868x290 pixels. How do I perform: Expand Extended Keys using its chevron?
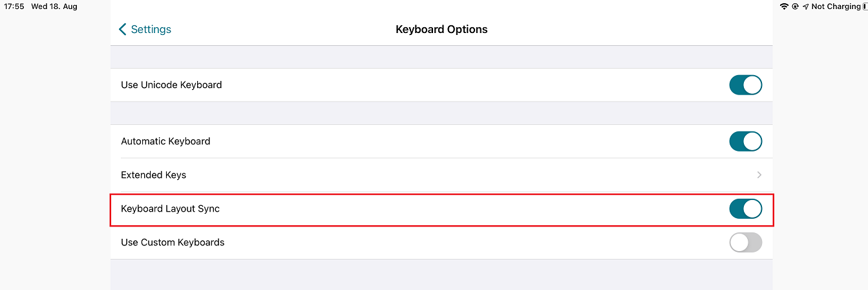point(759,175)
